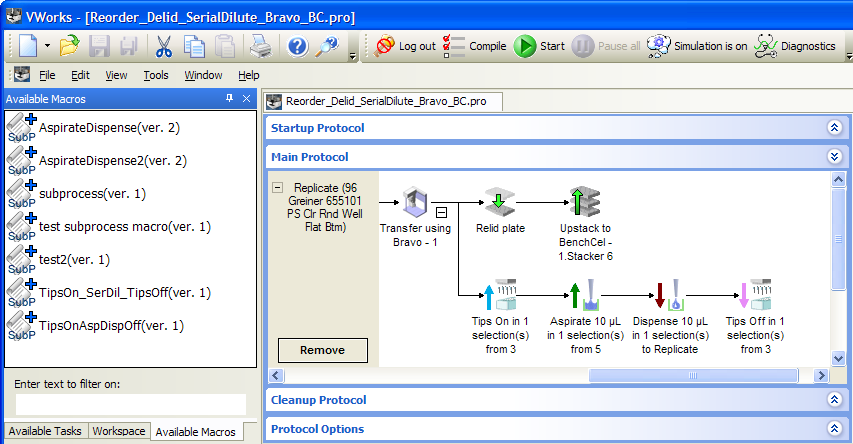Screen dimensions: 853x444
Task: Click the left arrow of horizontal scrollbar
Action: (x=276, y=375)
